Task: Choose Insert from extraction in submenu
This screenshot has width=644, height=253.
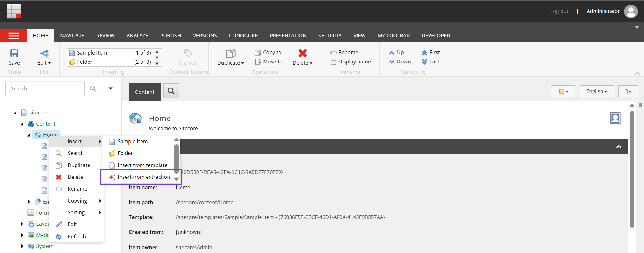Action: 140,177
